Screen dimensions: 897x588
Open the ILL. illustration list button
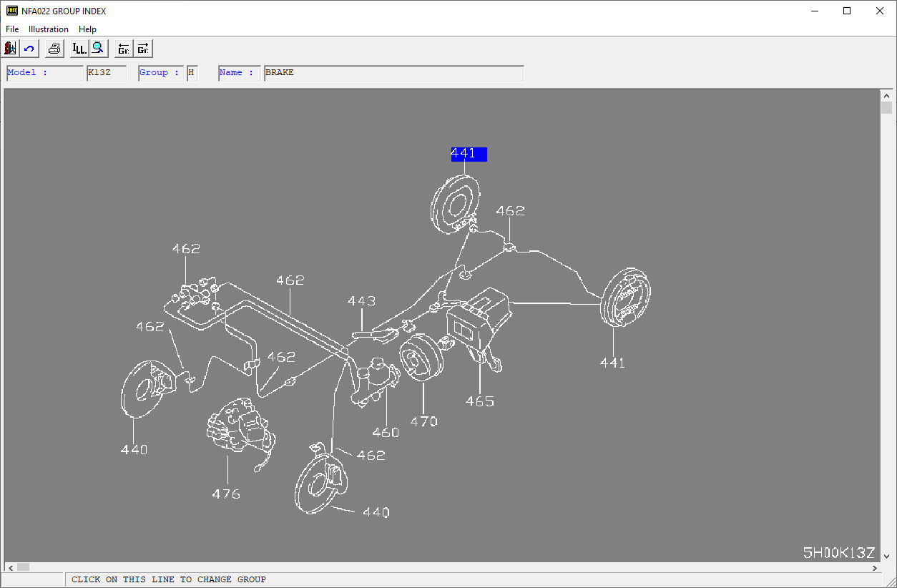[79, 49]
